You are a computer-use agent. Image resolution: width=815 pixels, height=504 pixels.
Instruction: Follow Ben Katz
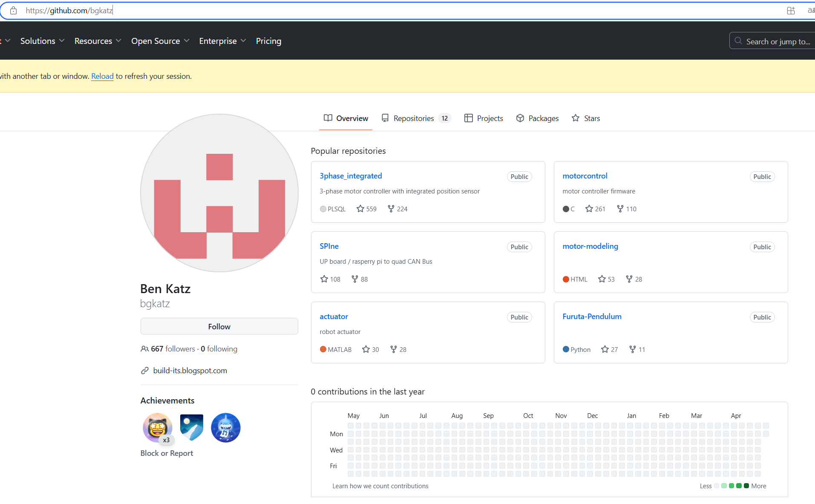219,326
